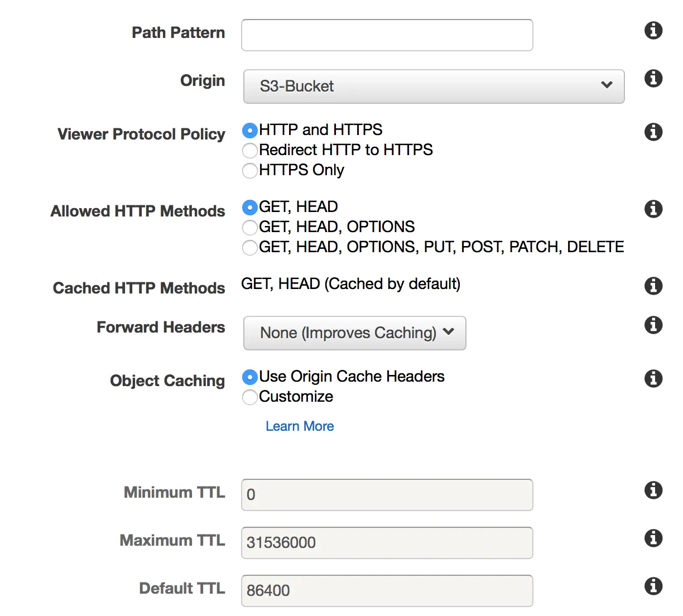Select GET, HEAD, OPTIONS methods option
The image size is (683, 616).
point(250,227)
